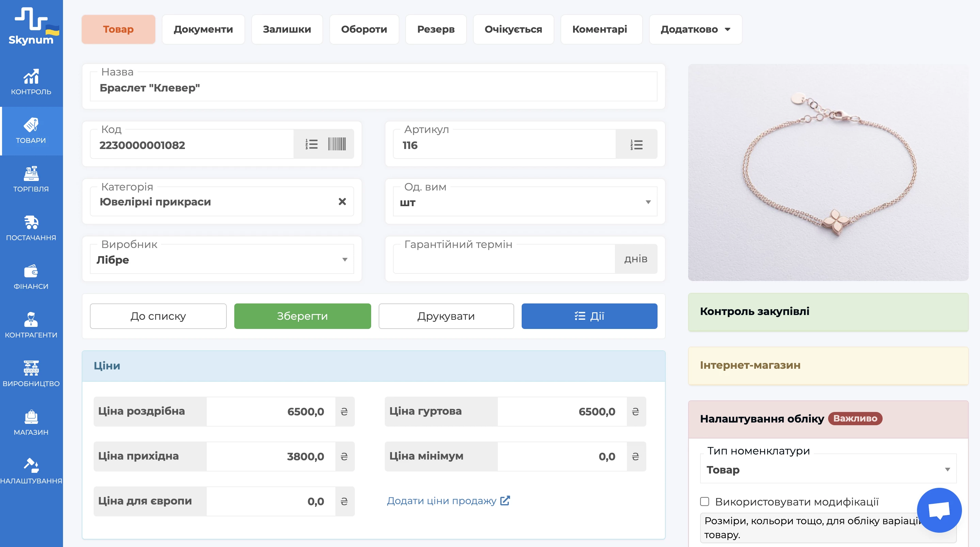Click the barcode icon in Код field
The width and height of the screenshot is (980, 547).
pos(337,145)
